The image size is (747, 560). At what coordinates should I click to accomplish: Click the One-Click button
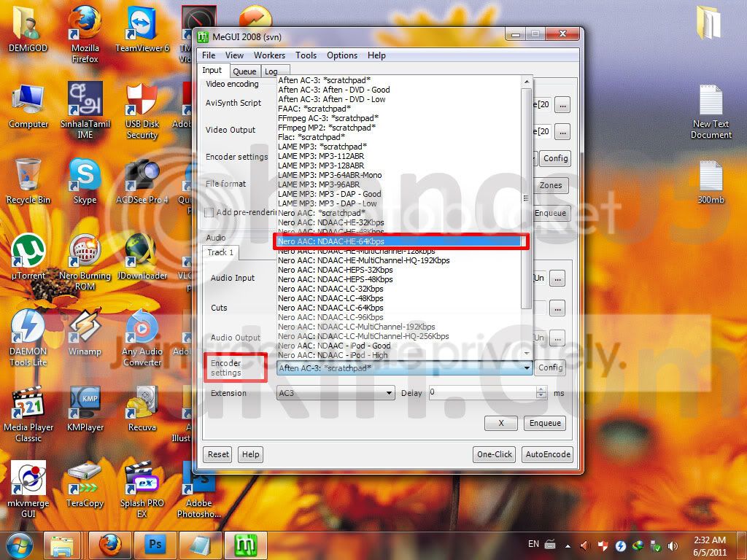click(495, 454)
